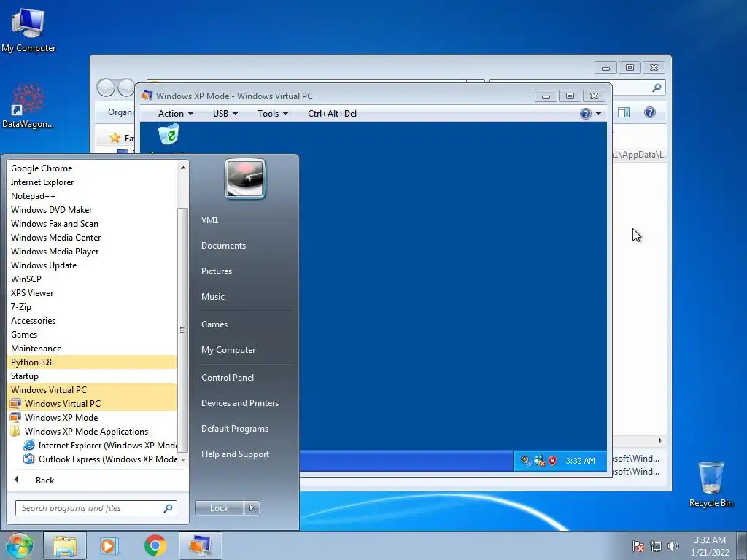The image size is (747, 560).
Task: Click the Recycle Bin inside XP Mode window
Action: (x=169, y=135)
